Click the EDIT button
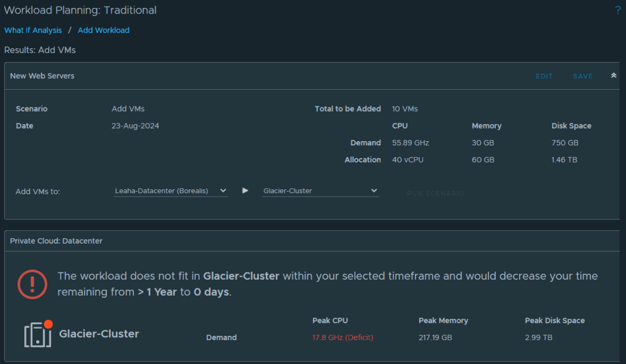Screen dimensions: 626x364 (x=544, y=76)
